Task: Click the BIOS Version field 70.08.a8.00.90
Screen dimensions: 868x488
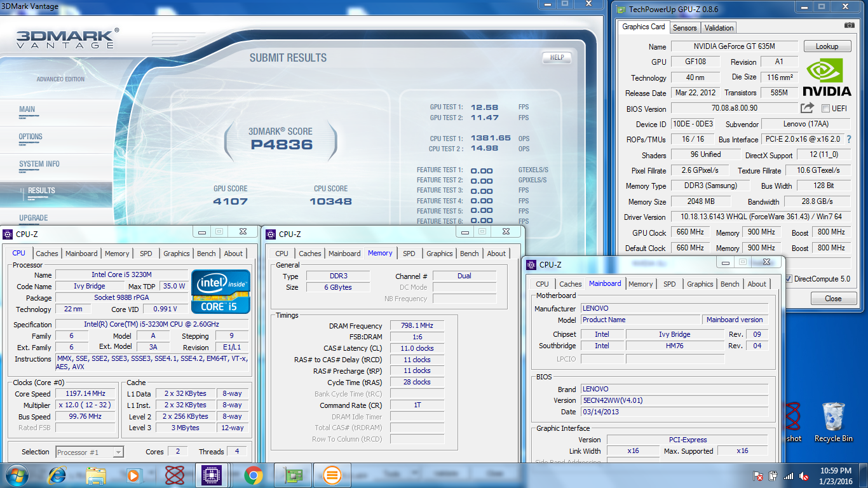Action: point(735,108)
